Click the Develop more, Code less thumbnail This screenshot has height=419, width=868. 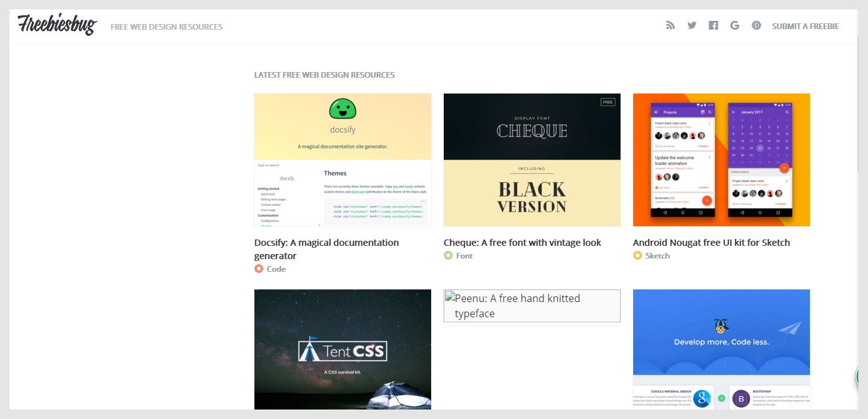722,349
